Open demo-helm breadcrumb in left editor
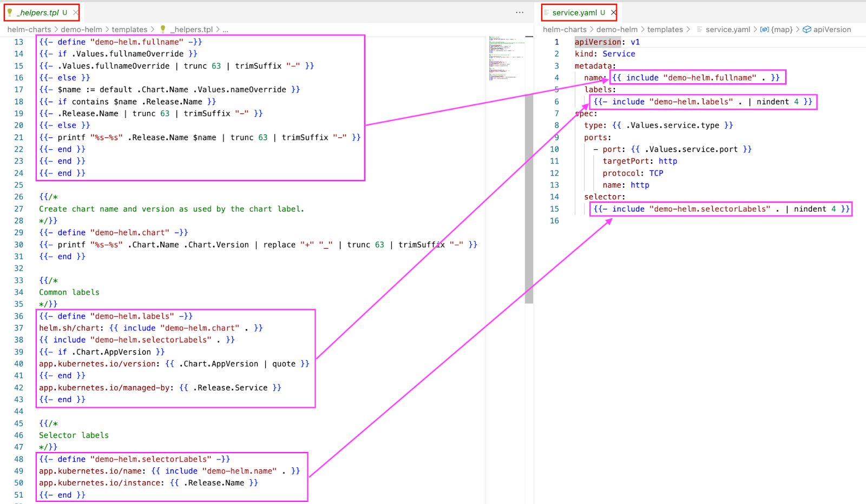 [x=81, y=30]
